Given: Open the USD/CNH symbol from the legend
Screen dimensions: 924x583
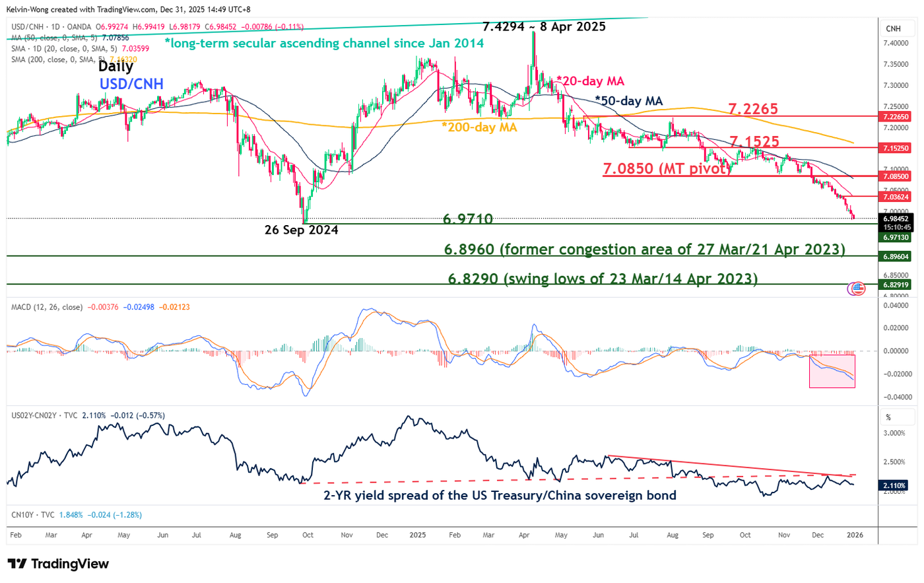Looking at the screenshot, I should (26, 28).
